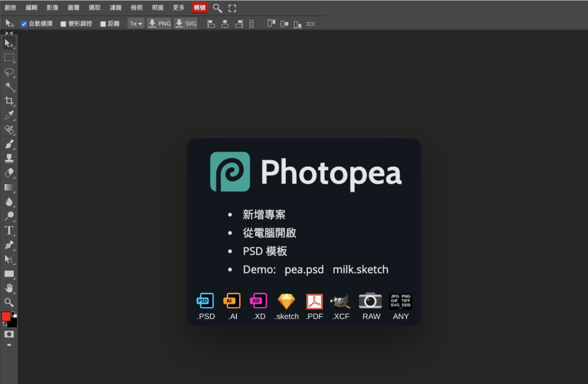Screen dimensions: 588x384
Task: Click the red 帳號 account button
Action: 199,7
